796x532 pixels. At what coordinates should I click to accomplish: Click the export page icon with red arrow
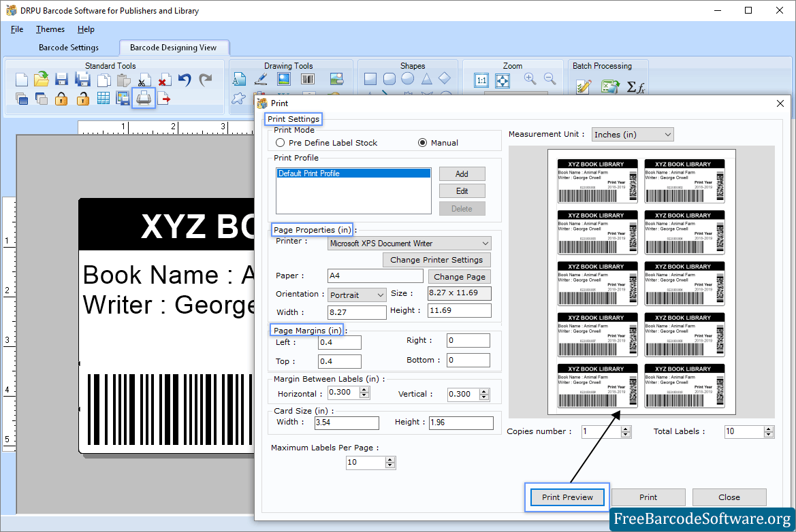click(x=164, y=99)
